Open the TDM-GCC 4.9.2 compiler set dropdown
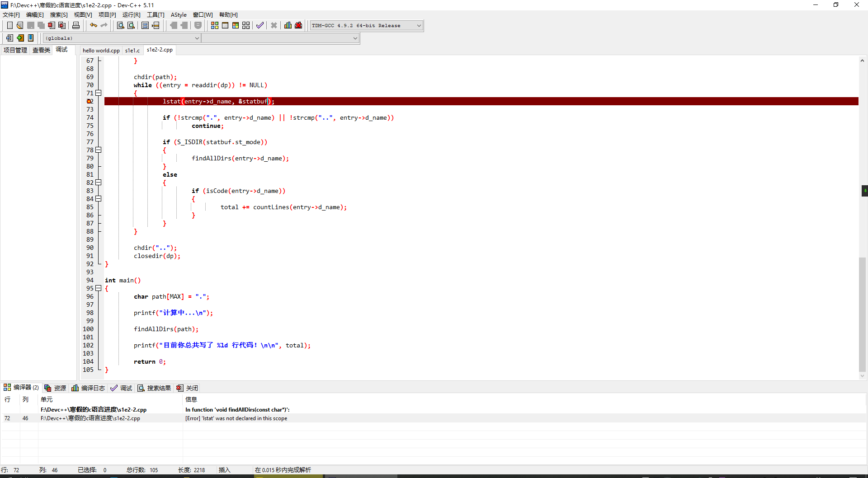This screenshot has height=478, width=868. 366,25
